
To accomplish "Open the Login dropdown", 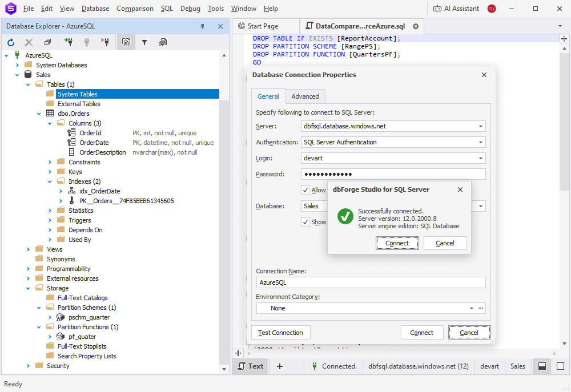I will pyautogui.click(x=480, y=158).
